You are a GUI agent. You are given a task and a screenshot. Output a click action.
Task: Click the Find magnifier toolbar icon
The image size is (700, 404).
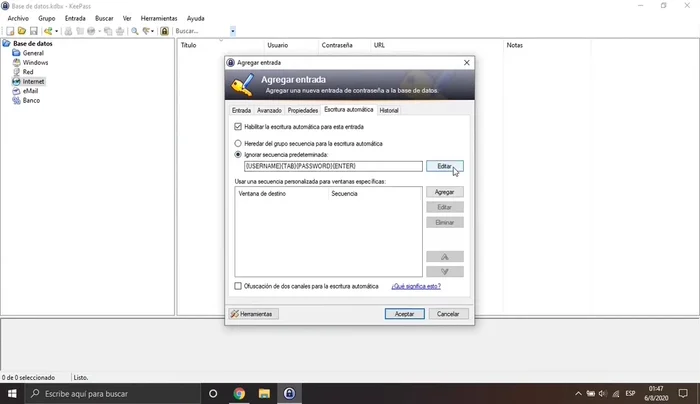click(x=134, y=31)
